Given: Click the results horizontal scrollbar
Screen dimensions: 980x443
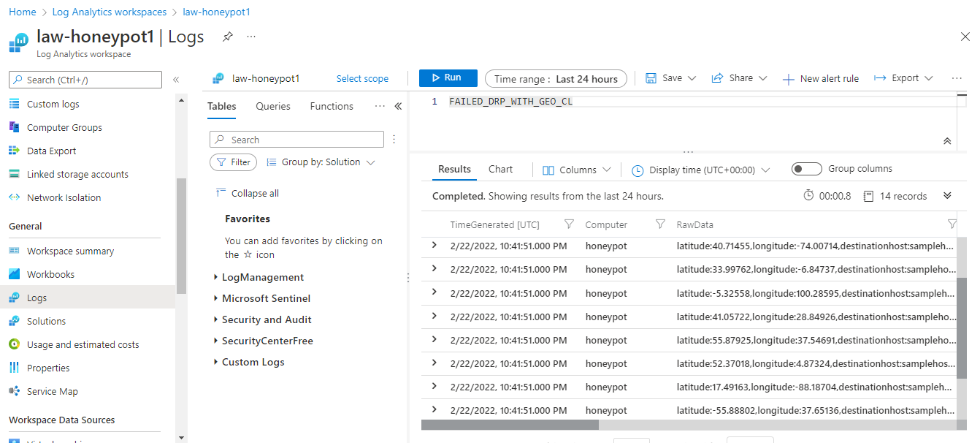Looking at the screenshot, I should [510, 425].
